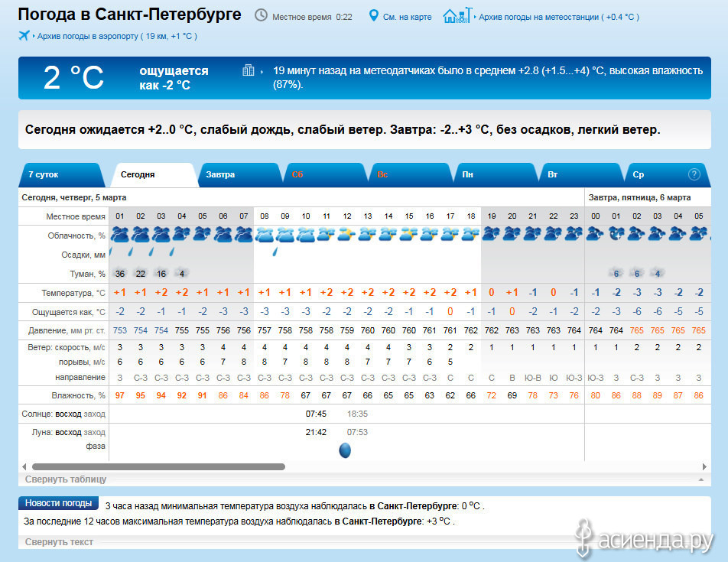
Task: Click the moon phase icon
Action: (x=345, y=450)
